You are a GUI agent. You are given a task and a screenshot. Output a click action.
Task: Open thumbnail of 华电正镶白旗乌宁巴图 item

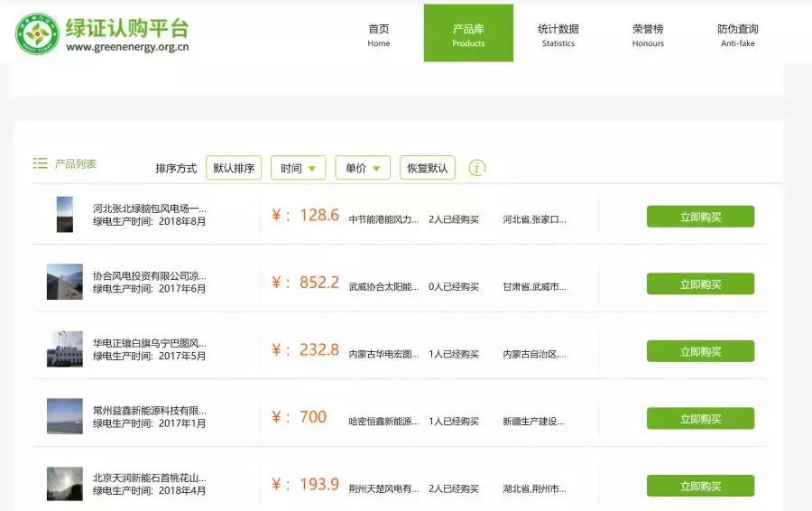[65, 349]
